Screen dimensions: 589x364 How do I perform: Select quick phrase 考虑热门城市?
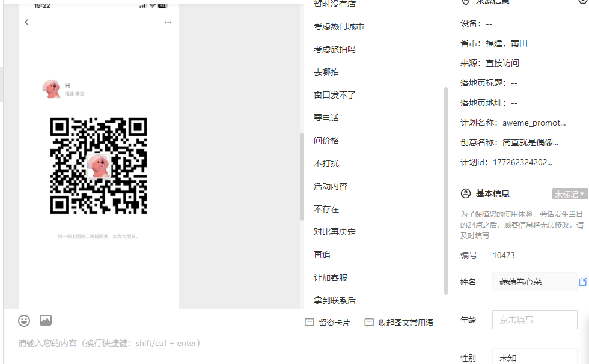coord(339,26)
